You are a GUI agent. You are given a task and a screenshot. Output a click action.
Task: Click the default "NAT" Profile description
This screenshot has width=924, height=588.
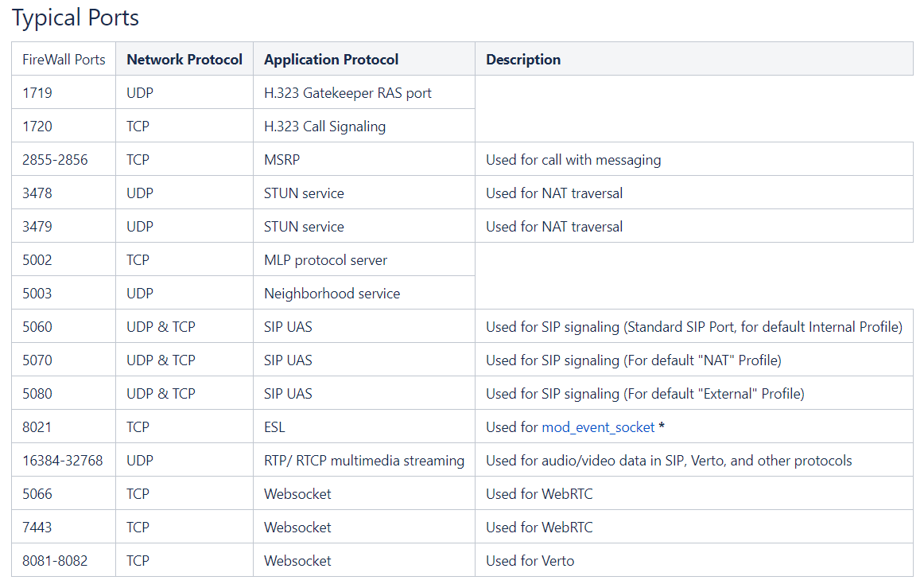click(x=694, y=360)
